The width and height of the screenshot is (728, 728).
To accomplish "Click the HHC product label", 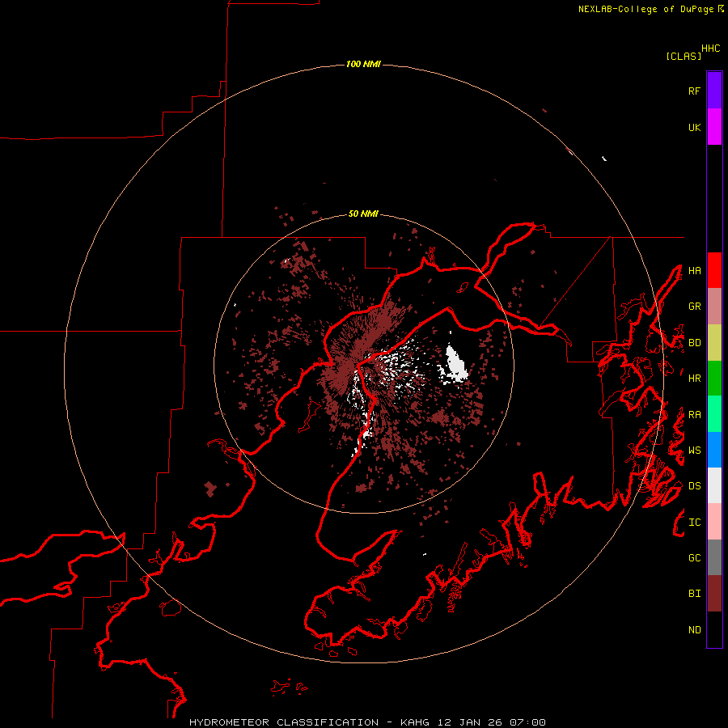I will [711, 49].
